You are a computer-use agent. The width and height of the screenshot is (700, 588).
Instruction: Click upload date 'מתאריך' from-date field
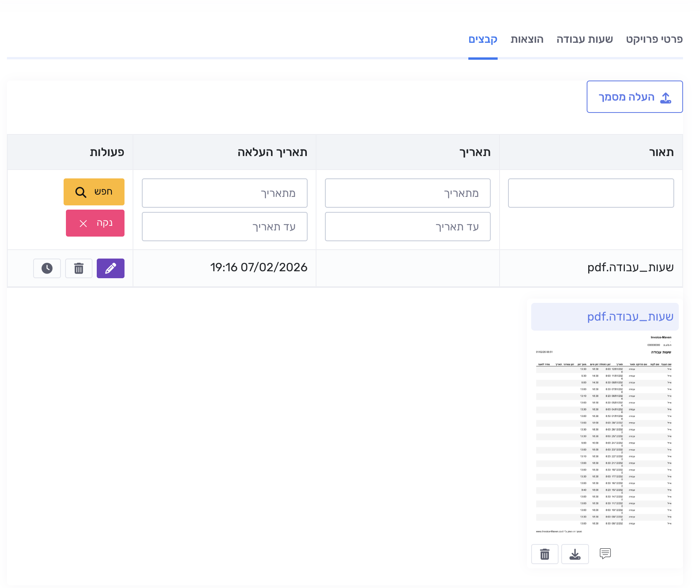(x=224, y=193)
